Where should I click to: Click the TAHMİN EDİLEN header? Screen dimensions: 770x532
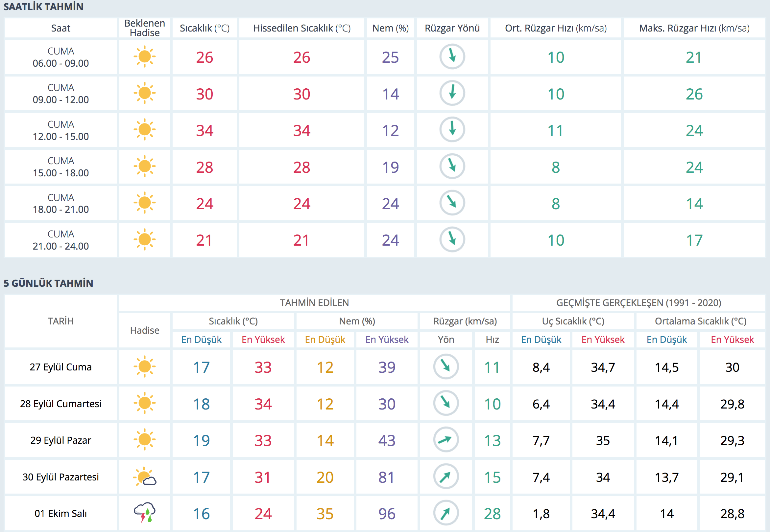tap(314, 303)
